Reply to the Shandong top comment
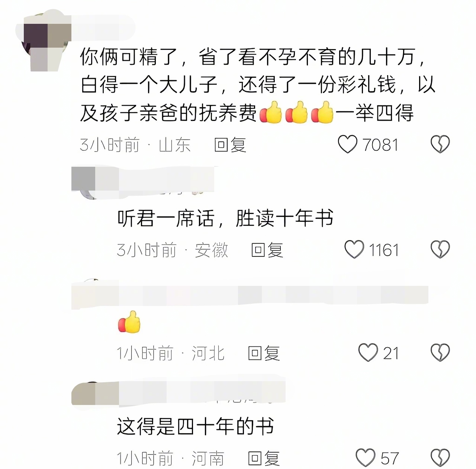This screenshot has width=476, height=469. (230, 145)
